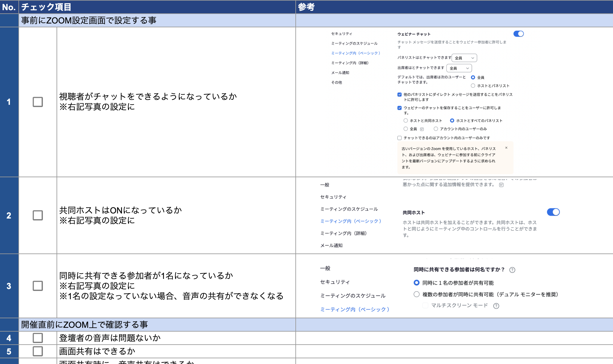Screen dimensions: 613x364
Task: Click help icon beside マルチスクリーン モード
Action: [496, 306]
